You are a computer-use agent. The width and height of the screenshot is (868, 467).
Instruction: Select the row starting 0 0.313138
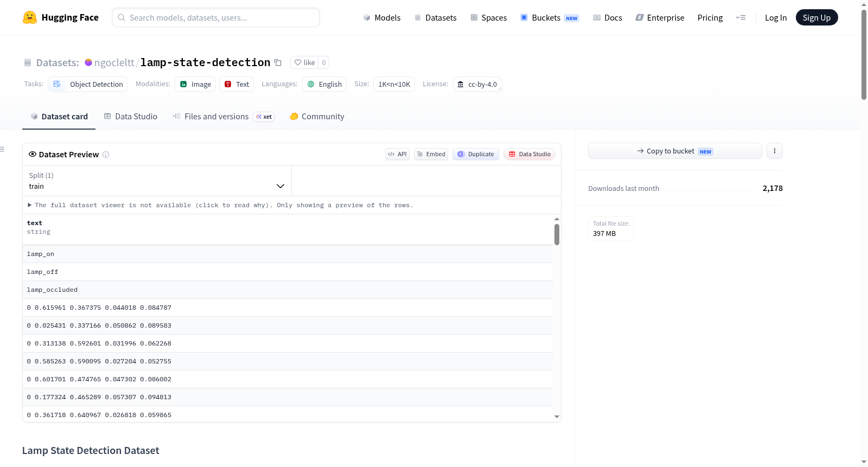pyautogui.click(x=288, y=343)
